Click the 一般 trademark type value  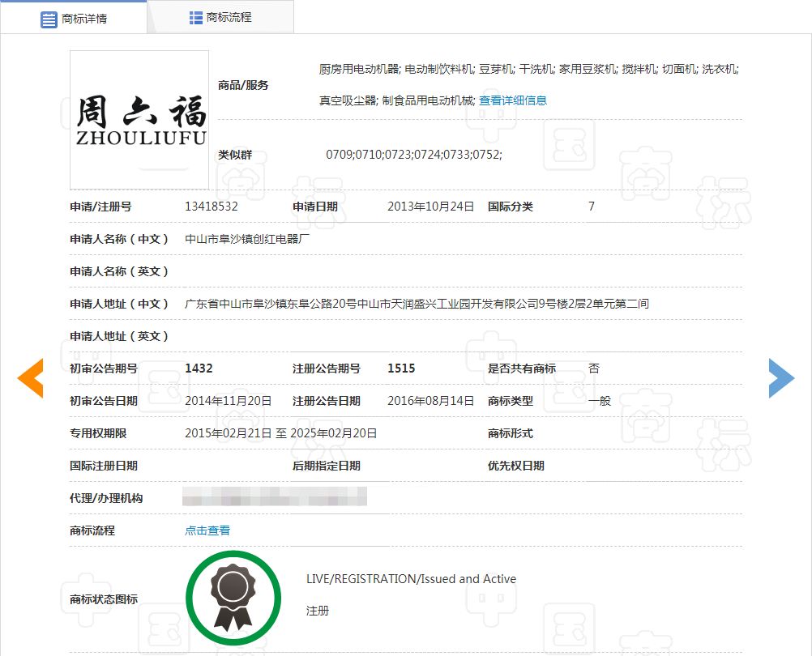tap(600, 401)
